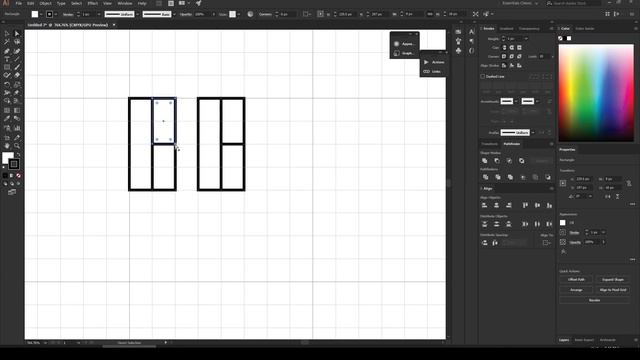
Task: Click Vertical Distribute Top icon
Action: pyautogui.click(x=484, y=224)
